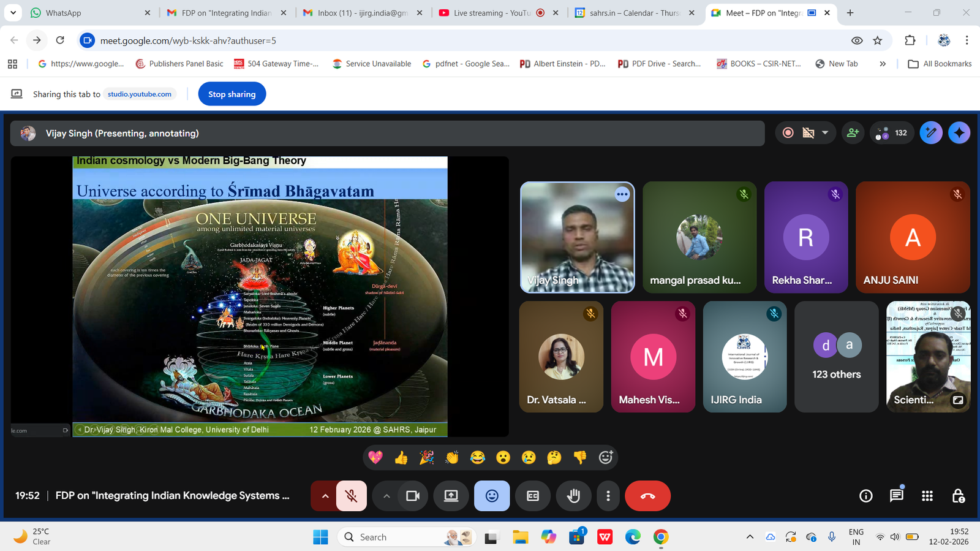Open the host controls lock icon
The image size is (980, 551).
point(958,496)
